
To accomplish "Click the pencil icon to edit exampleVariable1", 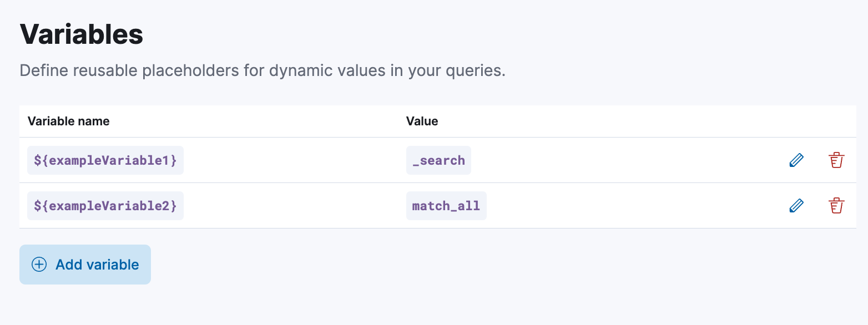I will point(796,160).
